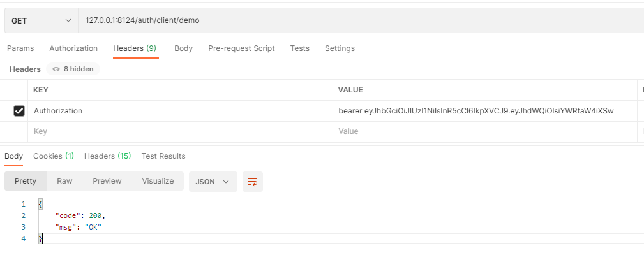Image resolution: width=644 pixels, height=255 pixels.
Task: Open the Pre-request Script tab
Action: tap(241, 48)
